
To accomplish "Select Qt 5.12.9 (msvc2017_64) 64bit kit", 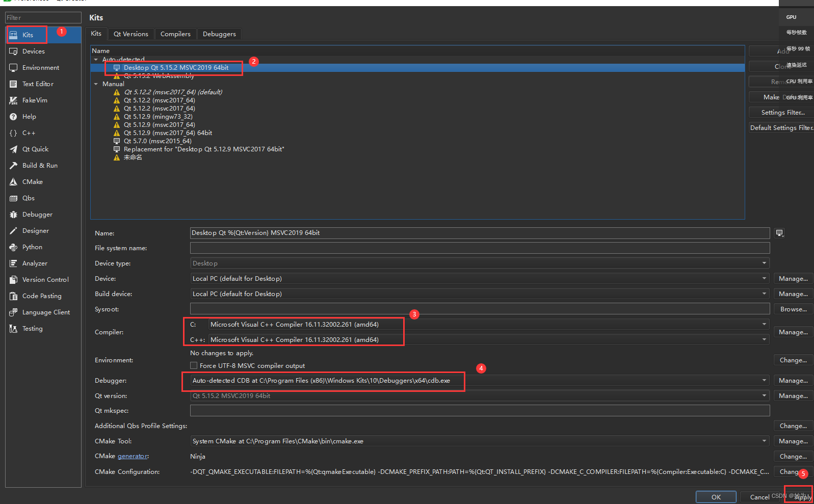I will [168, 133].
